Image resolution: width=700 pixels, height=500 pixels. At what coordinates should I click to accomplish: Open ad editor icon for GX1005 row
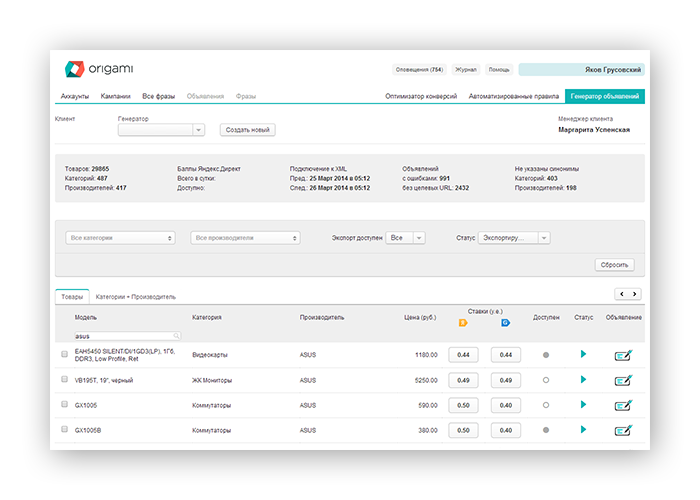tap(623, 405)
